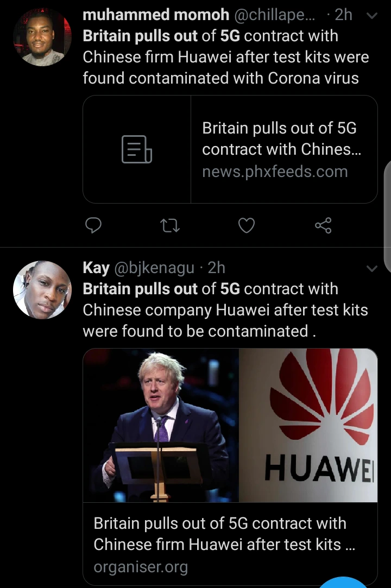Retweet muhammed momoh's Huawei tweet
The image size is (391, 588).
[170, 226]
